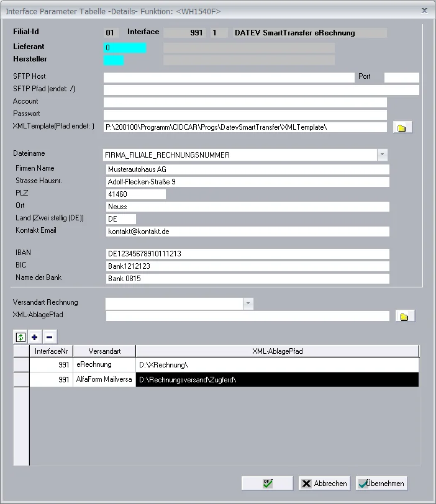The image size is (436, 504).
Task: Click the SFTP Host input field
Action: tap(229, 77)
